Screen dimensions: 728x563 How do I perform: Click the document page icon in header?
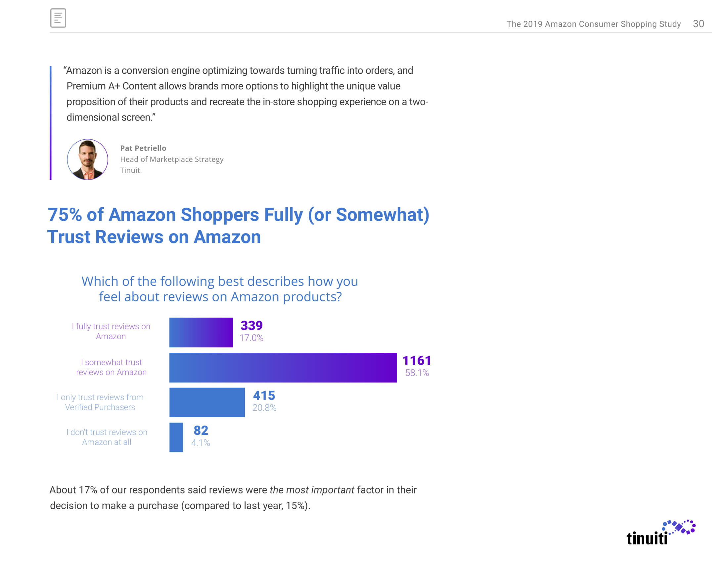[x=58, y=18]
